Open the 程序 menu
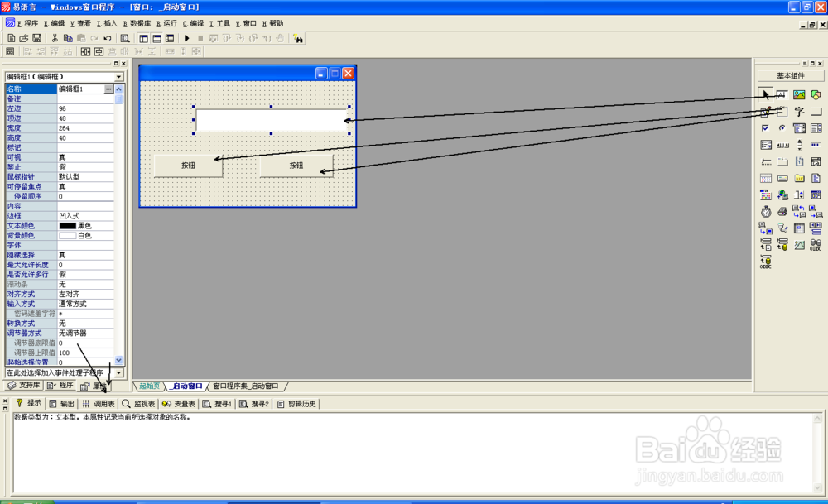 27,23
